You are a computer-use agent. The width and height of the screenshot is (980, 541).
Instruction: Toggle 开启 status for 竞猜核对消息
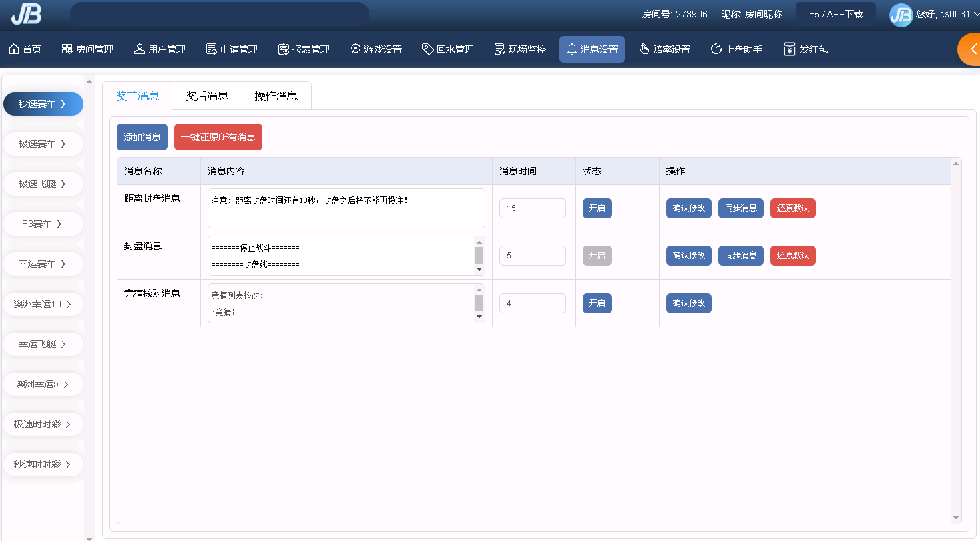coord(597,303)
